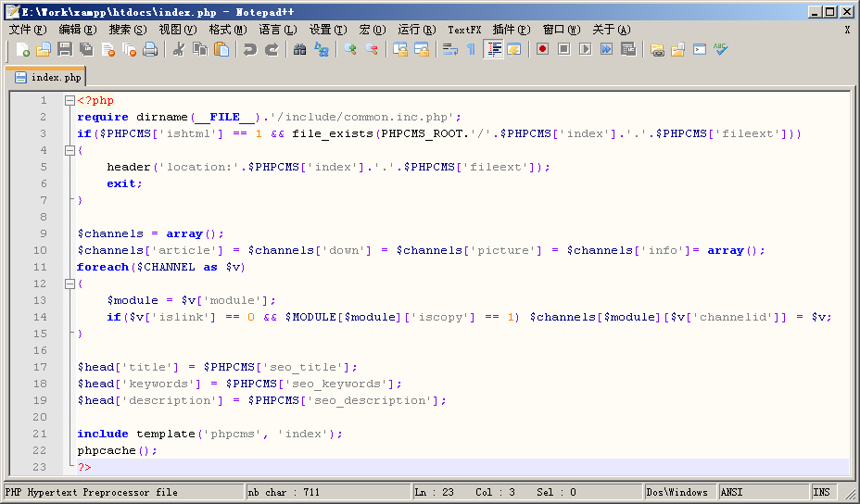
Task: Switch to the index.php document tab
Action: (47, 77)
